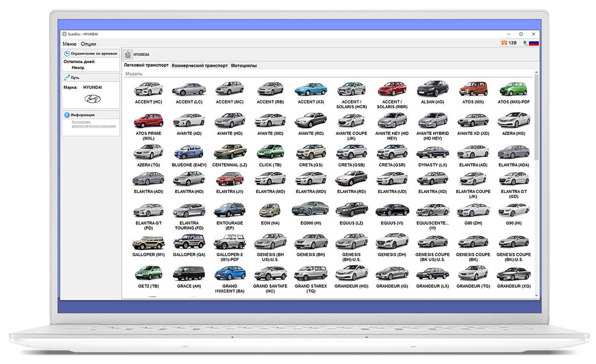Screen dimensions: 596x364
Task: Select the GRACE (AH) van
Action: click(x=189, y=277)
